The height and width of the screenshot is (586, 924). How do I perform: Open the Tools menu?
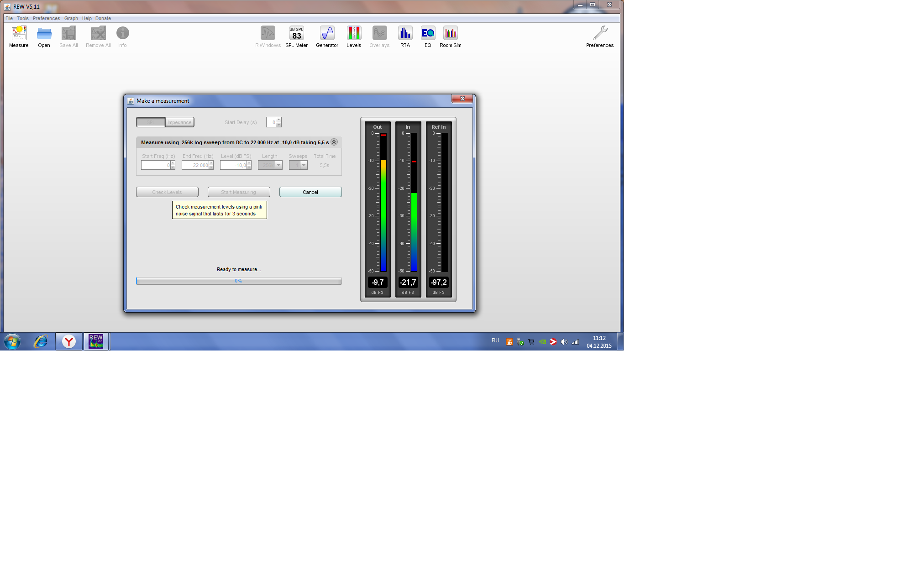coord(22,18)
